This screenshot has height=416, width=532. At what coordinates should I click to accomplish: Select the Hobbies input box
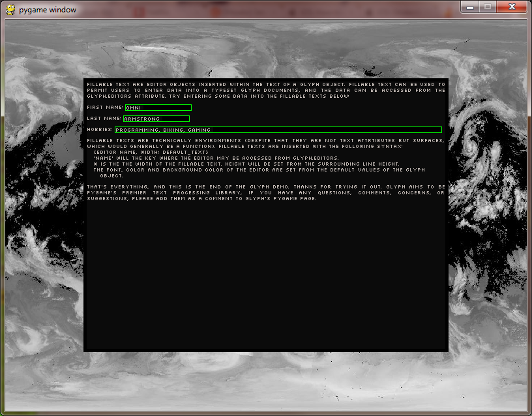pyautogui.click(x=278, y=130)
